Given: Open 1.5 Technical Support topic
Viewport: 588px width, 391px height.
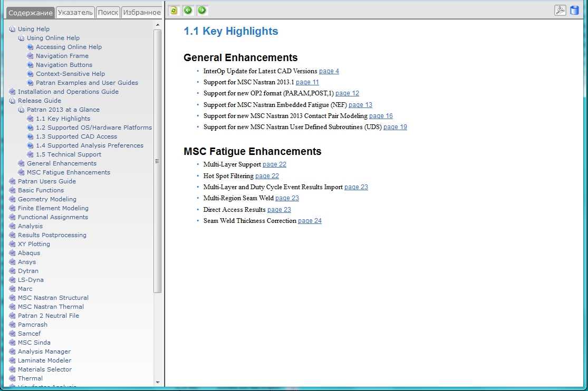Looking at the screenshot, I should [69, 154].
